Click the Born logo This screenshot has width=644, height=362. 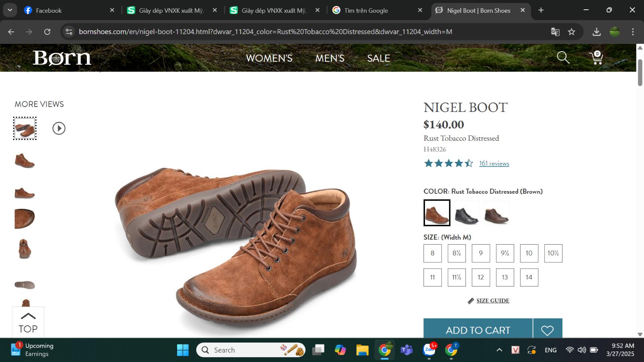pos(62,58)
